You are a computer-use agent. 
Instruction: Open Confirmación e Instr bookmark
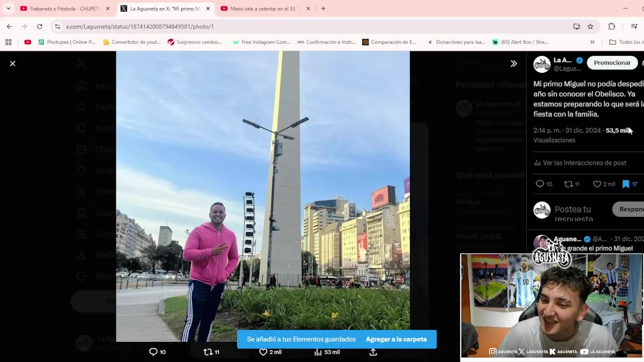[x=327, y=42]
